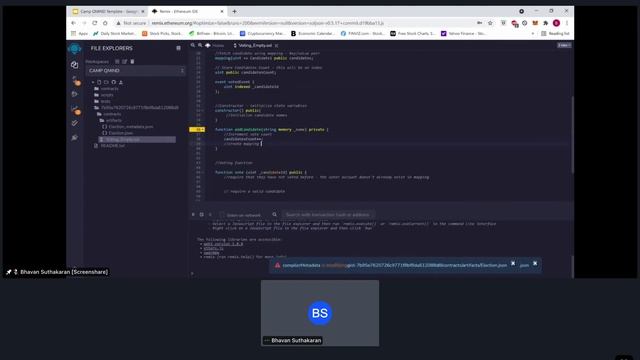Clear the terminal console icon
The image size is (640, 360).
[202, 215]
